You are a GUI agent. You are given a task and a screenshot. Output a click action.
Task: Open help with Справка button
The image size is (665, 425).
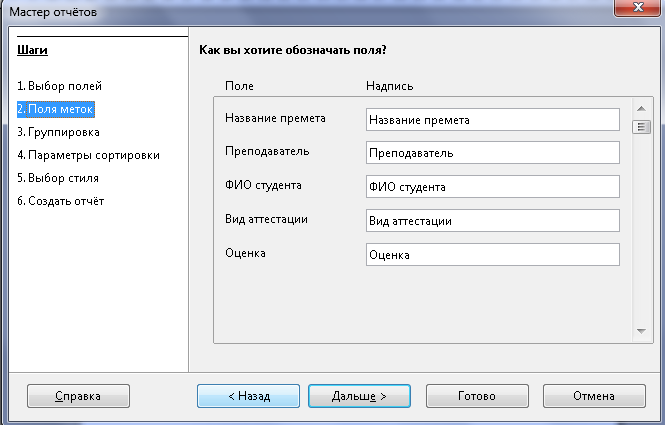[x=78, y=396]
